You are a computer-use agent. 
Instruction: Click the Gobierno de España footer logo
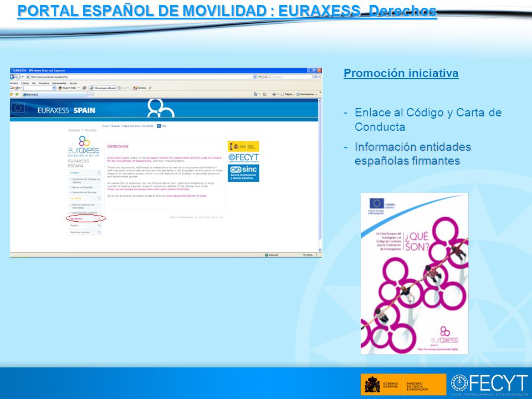pos(403,385)
